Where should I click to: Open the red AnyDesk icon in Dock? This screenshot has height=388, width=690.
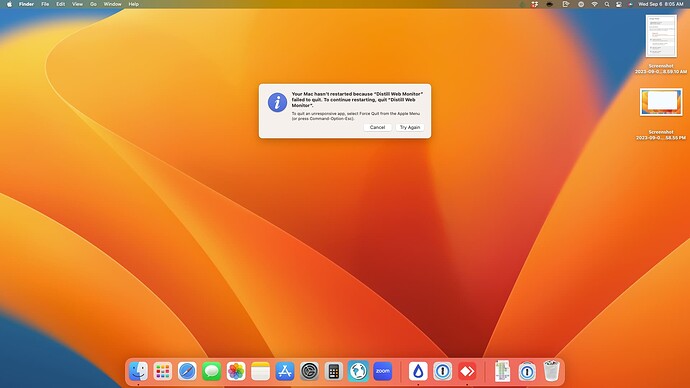(467, 371)
